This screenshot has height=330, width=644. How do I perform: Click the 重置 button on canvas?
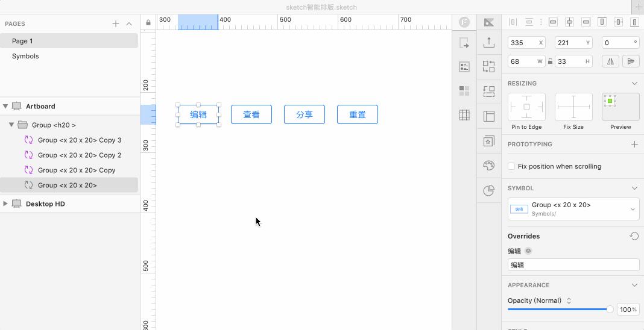[358, 114]
